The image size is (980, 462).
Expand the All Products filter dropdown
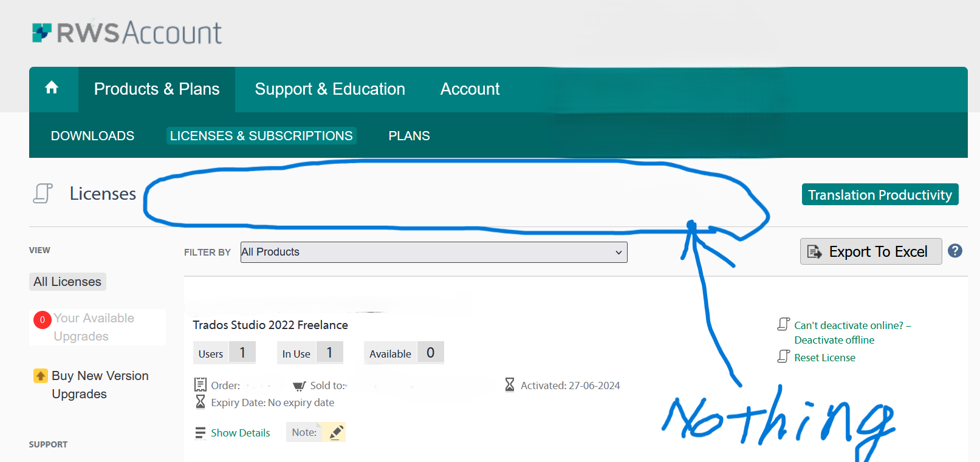(434, 252)
